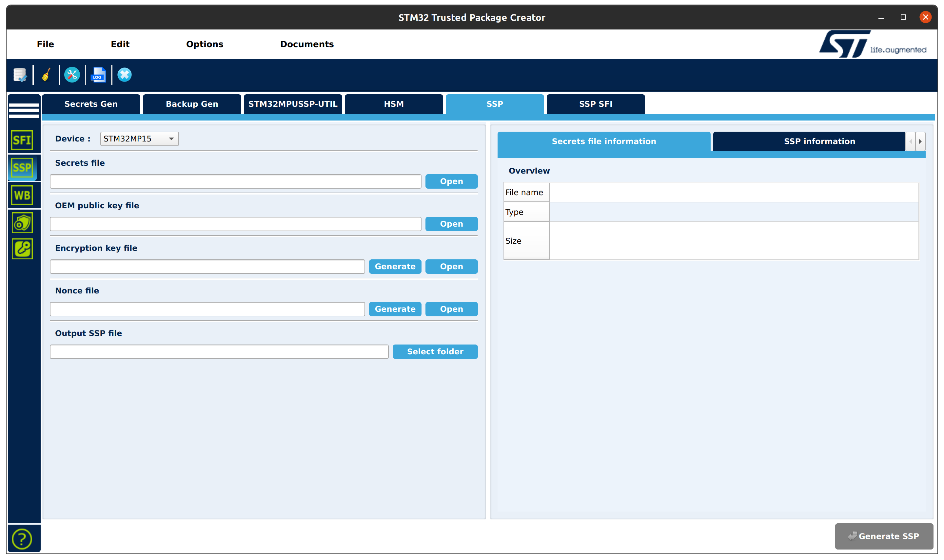Select the SFI sidebar icon
Viewport: 944px width, 560px height.
[x=22, y=140]
